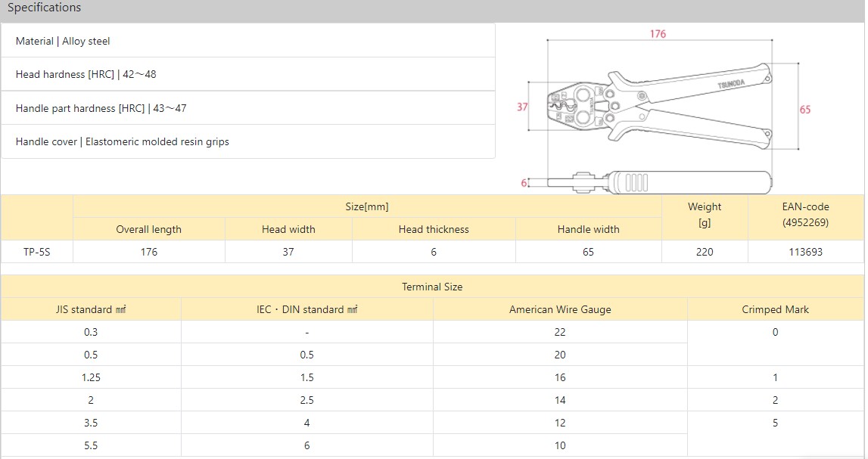Image resolution: width=868 pixels, height=459 pixels.
Task: Click the 'American Wire Gauge' column header
Action: pyautogui.click(x=560, y=309)
